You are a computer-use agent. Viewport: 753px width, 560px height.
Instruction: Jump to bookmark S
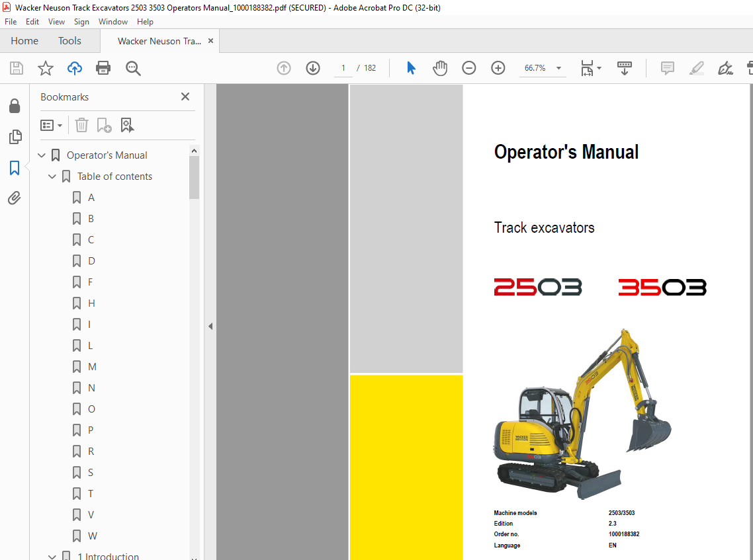tap(90, 473)
